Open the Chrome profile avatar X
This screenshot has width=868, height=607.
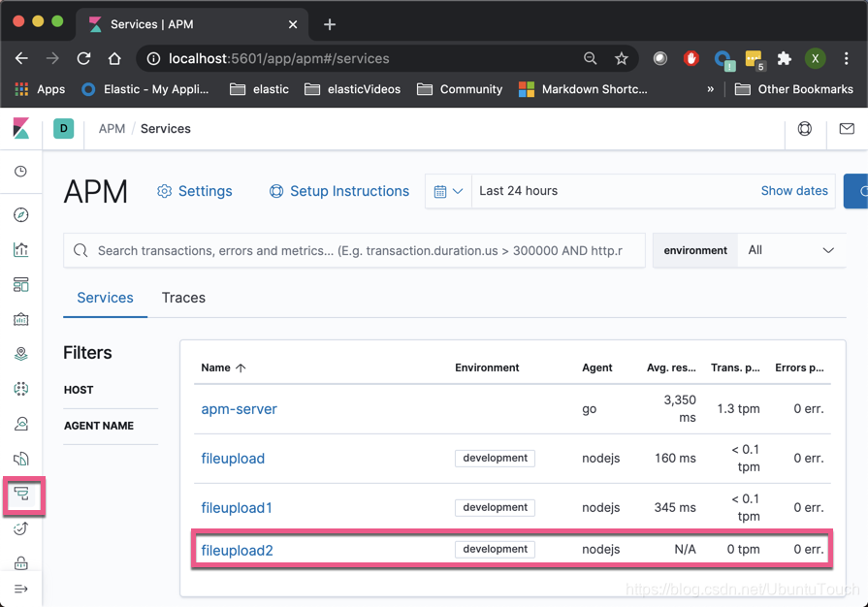(816, 58)
